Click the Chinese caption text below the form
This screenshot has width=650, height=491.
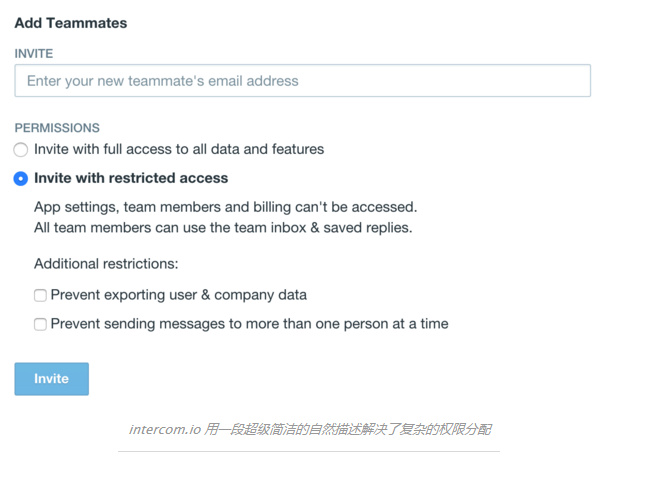[x=348, y=430]
